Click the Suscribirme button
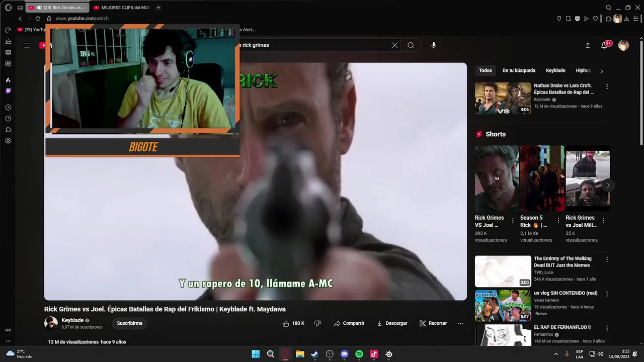 (x=129, y=323)
